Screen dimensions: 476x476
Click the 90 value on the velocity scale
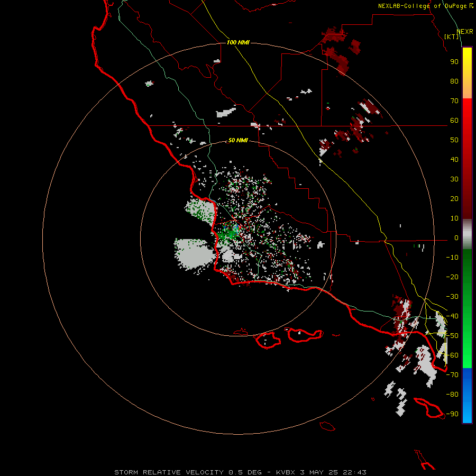[x=454, y=62]
